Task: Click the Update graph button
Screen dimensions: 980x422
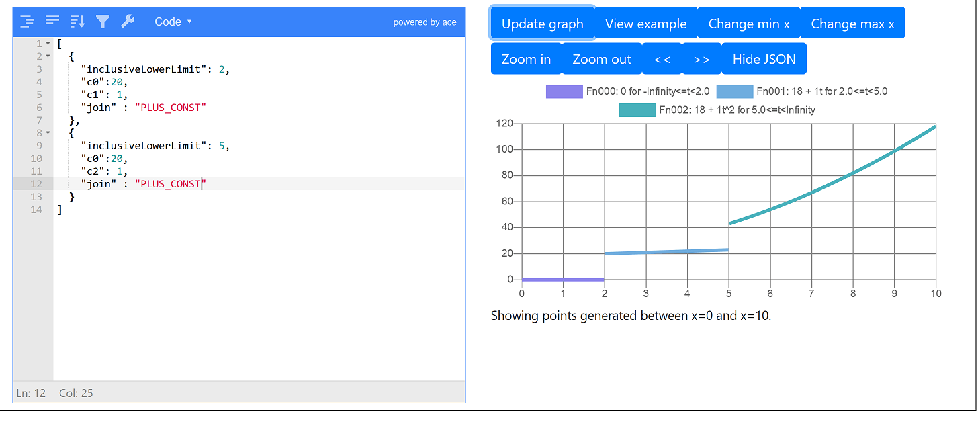Action: (x=542, y=24)
